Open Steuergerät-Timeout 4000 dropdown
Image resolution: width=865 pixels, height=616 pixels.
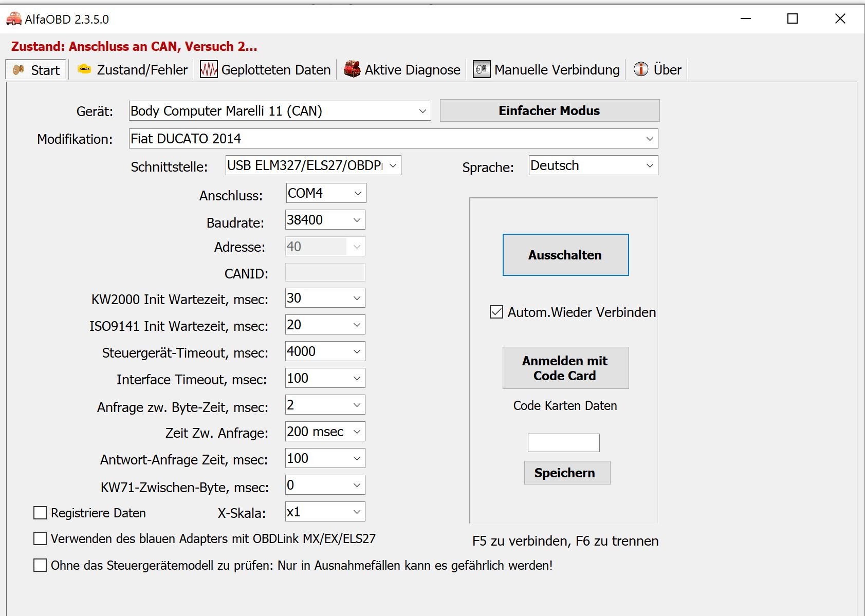pyautogui.click(x=325, y=351)
